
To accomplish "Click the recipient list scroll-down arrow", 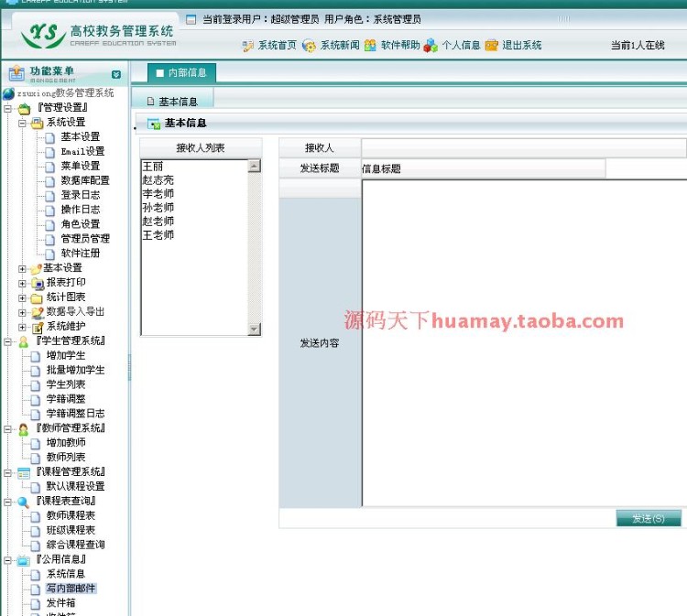I will pyautogui.click(x=254, y=329).
